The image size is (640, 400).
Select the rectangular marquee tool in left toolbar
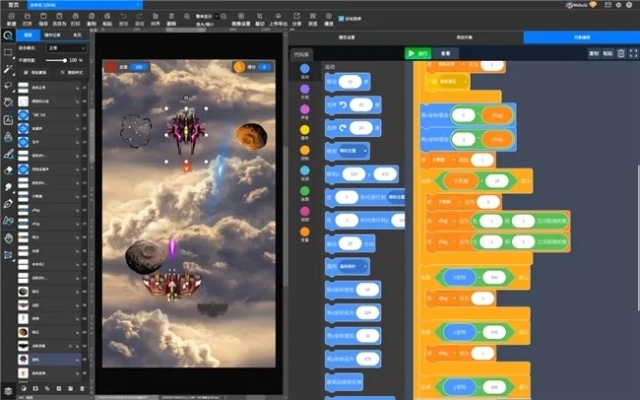[x=8, y=51]
